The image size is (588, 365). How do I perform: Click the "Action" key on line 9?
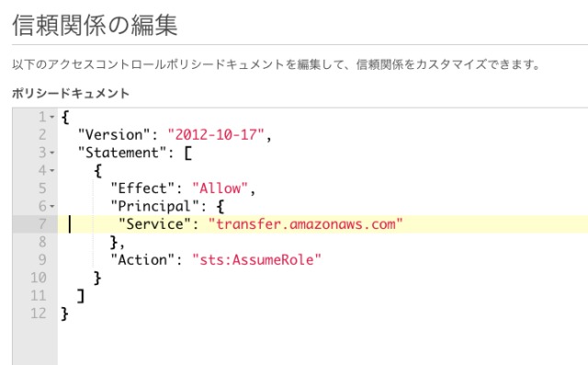click(x=142, y=260)
